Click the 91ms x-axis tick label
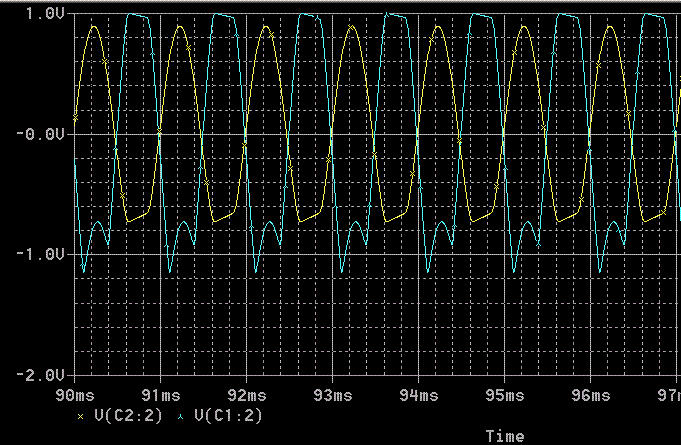 [x=161, y=396]
